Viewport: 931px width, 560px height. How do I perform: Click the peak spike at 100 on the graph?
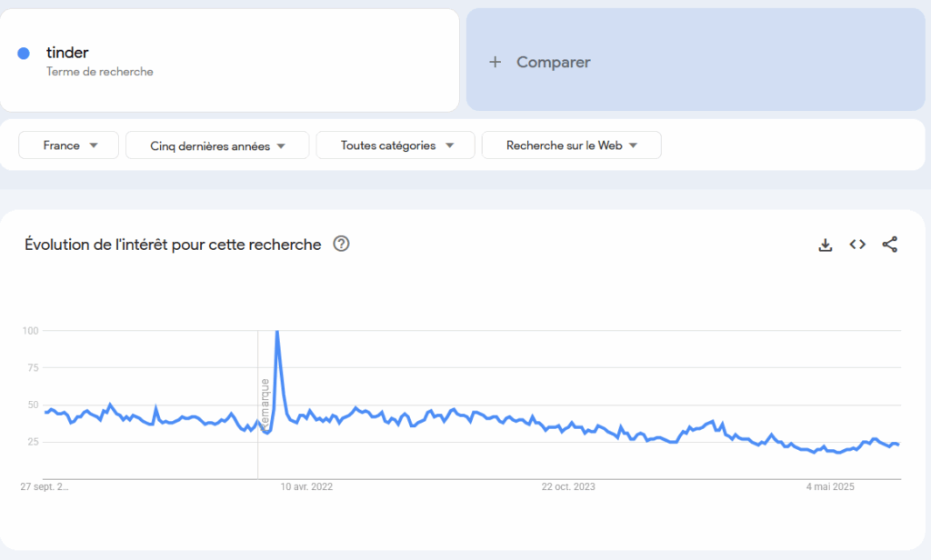(276, 333)
